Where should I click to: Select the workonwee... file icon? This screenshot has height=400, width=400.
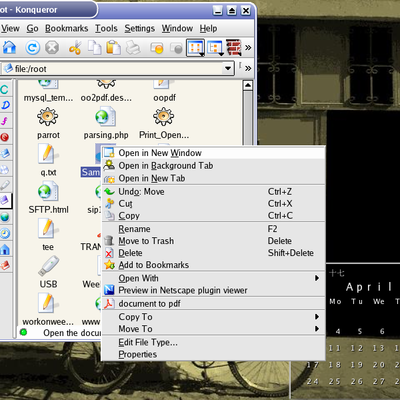(x=48, y=303)
